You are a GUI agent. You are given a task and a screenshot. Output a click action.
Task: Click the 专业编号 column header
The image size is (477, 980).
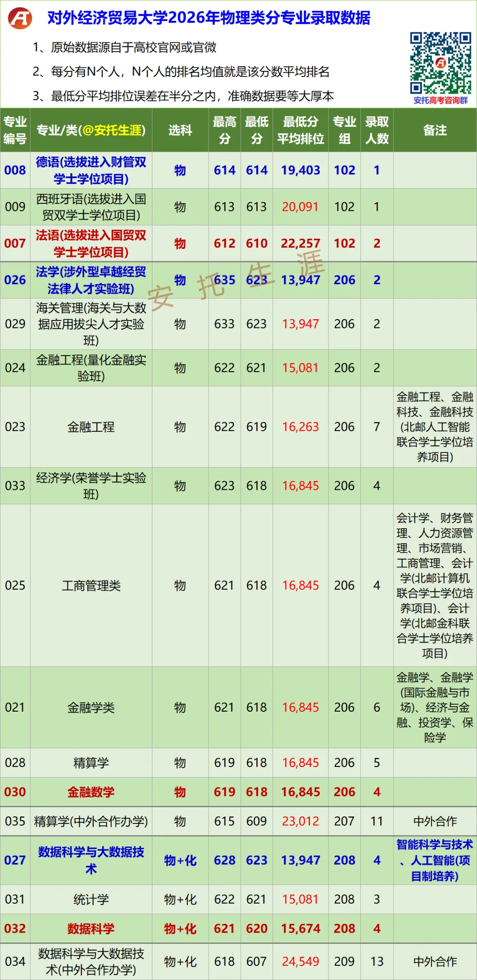[x=15, y=130]
